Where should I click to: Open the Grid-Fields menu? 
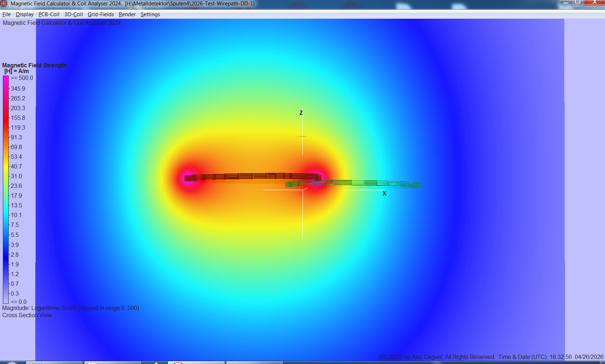100,14
